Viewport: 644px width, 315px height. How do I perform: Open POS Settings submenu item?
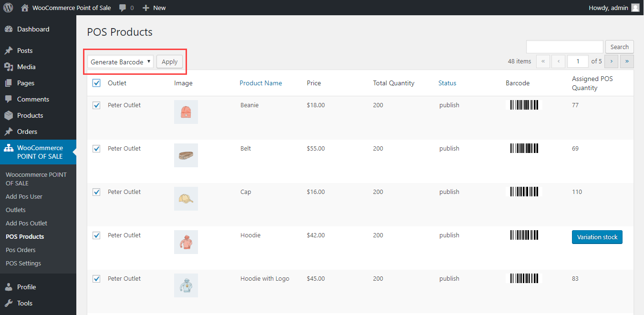click(23, 263)
